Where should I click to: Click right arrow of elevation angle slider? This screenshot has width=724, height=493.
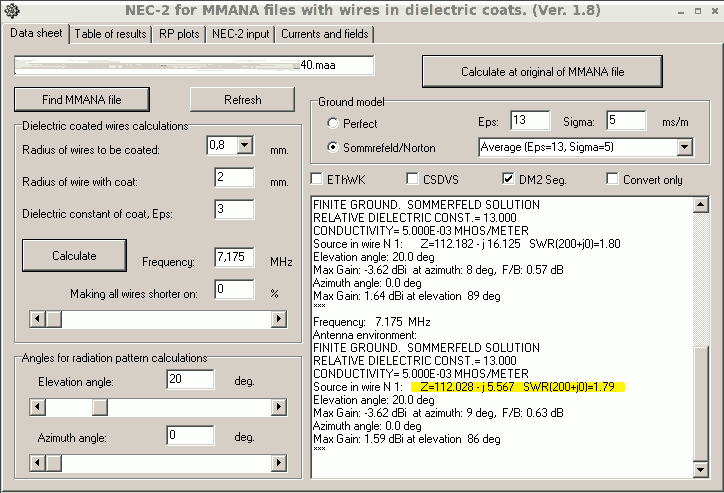(279, 407)
